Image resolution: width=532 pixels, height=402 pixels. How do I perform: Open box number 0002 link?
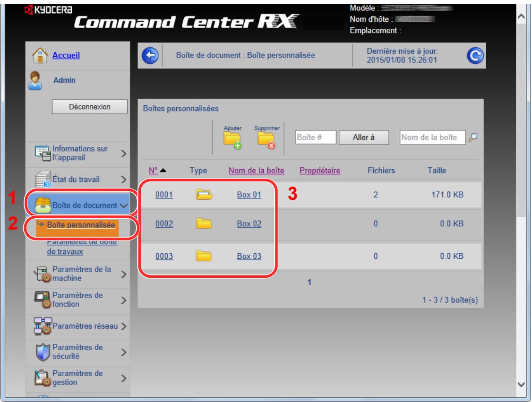pos(164,223)
